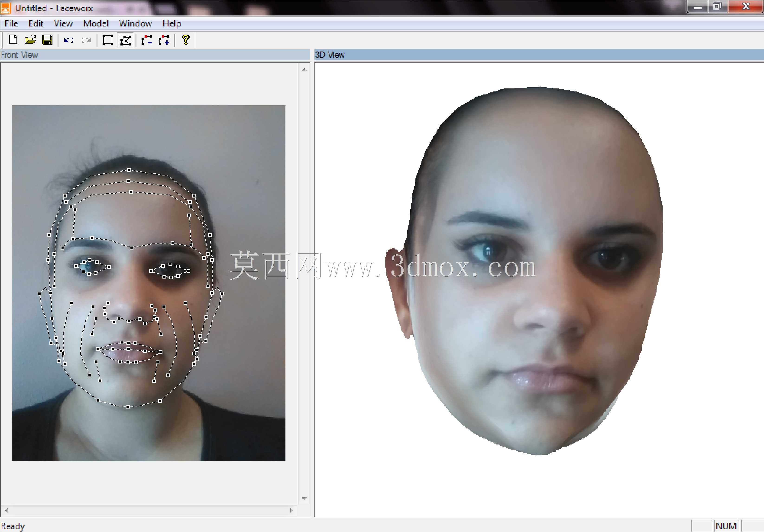Choose the remove point tool

click(147, 40)
